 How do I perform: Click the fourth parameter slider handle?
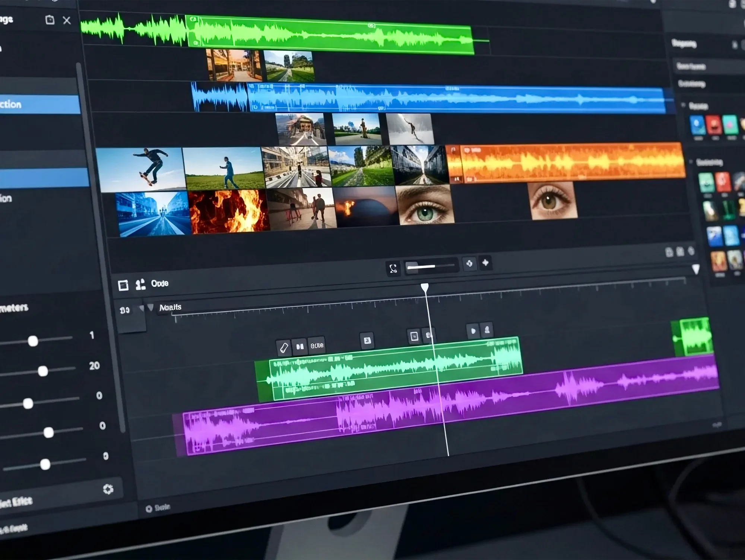(x=48, y=432)
